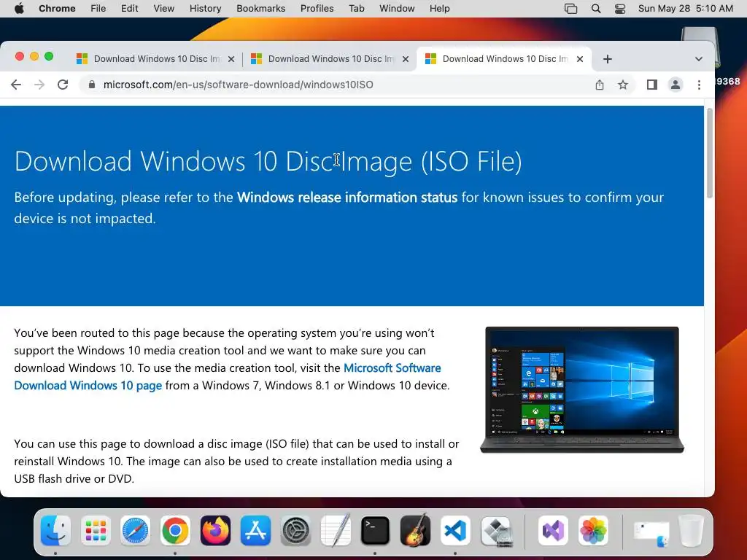Launch Firefox from the Dock
This screenshot has width=747, height=560.
coord(215,531)
